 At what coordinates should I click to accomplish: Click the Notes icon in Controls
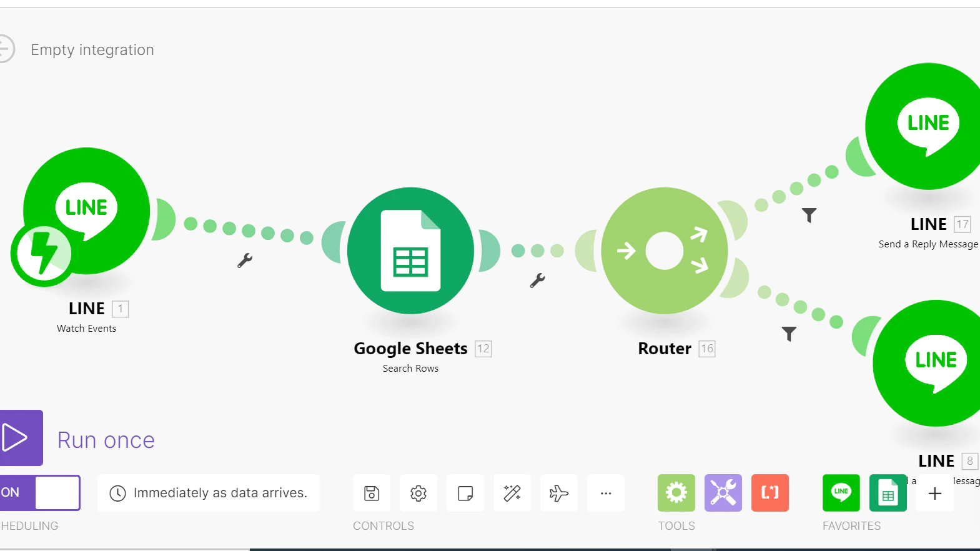(x=465, y=493)
